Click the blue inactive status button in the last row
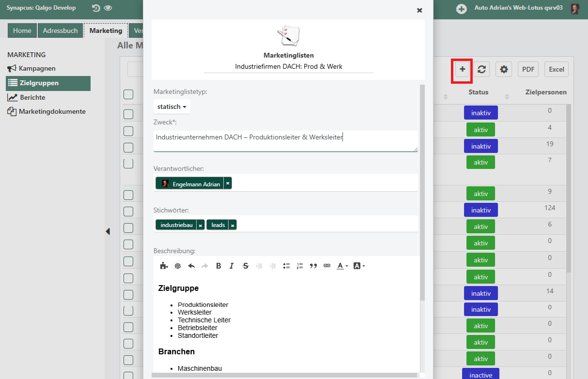Screen dimensions: 588x379 pyautogui.click(x=481, y=375)
